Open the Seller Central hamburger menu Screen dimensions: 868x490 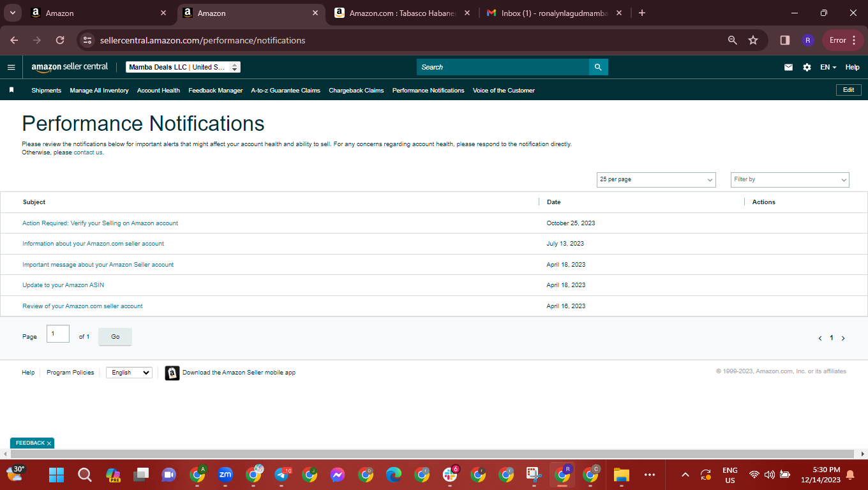coord(11,67)
